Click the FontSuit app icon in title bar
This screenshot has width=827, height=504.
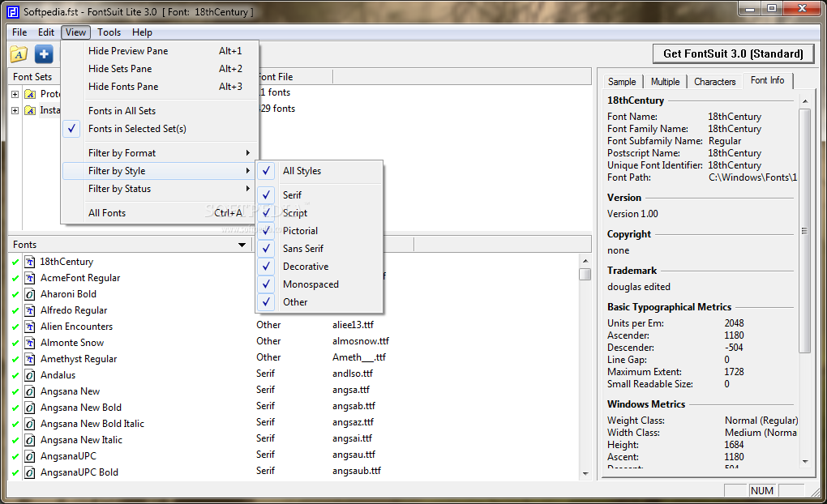[x=13, y=11]
